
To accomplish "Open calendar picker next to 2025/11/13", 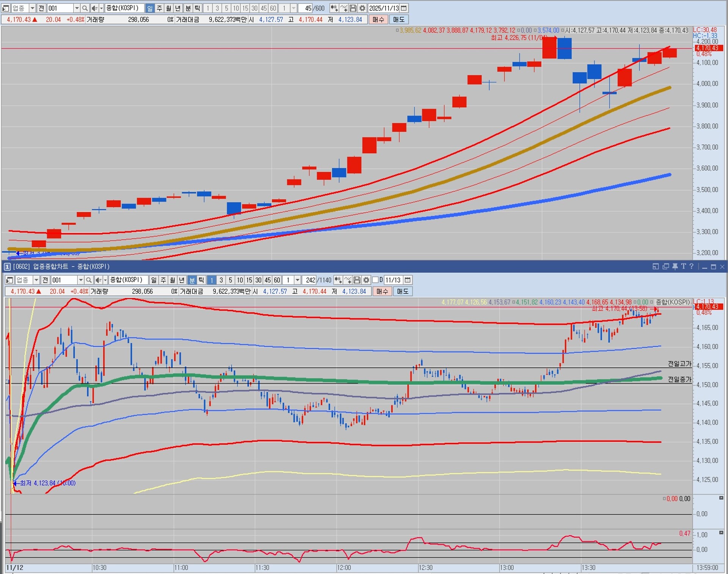I will (x=404, y=8).
